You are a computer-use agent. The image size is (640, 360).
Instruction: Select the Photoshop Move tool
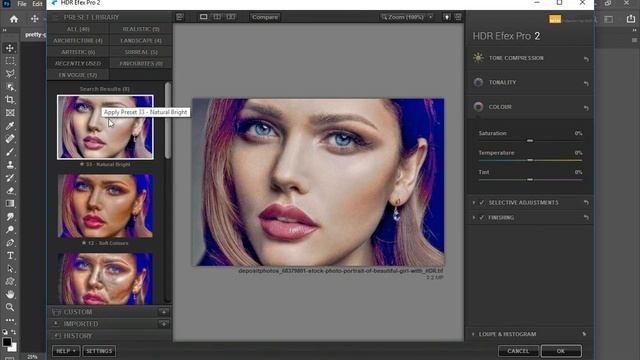[10, 48]
